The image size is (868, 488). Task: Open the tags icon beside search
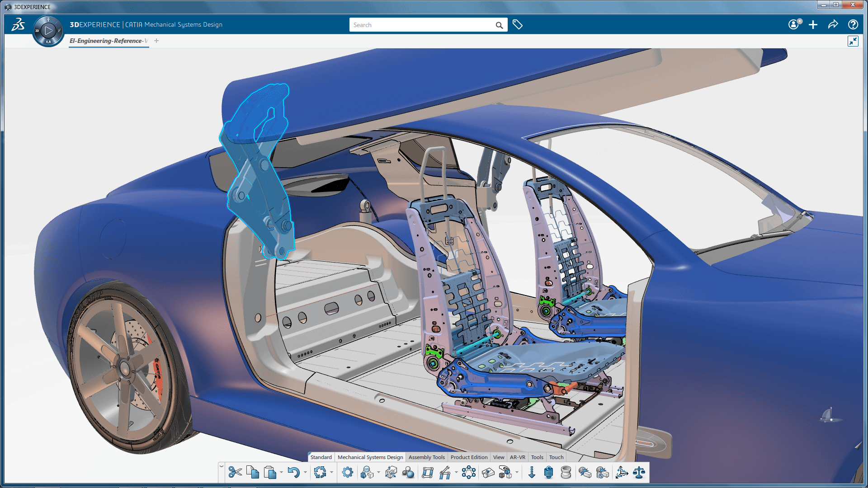518,25
